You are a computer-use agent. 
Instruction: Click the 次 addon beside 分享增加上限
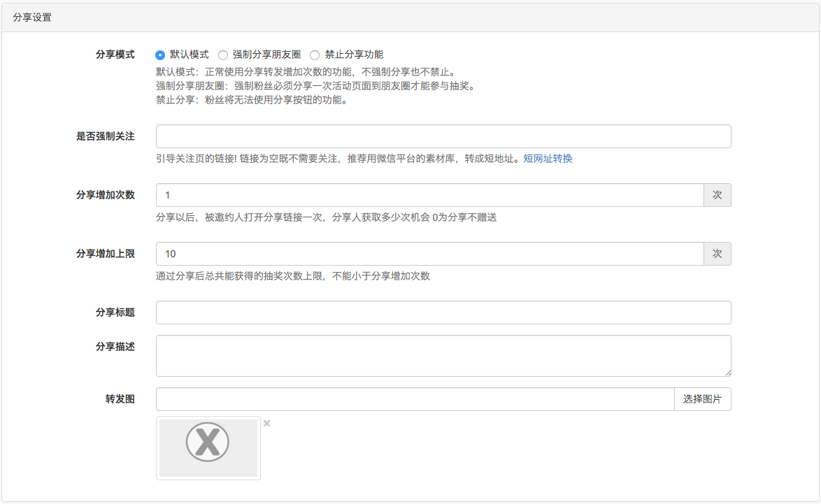(x=718, y=253)
